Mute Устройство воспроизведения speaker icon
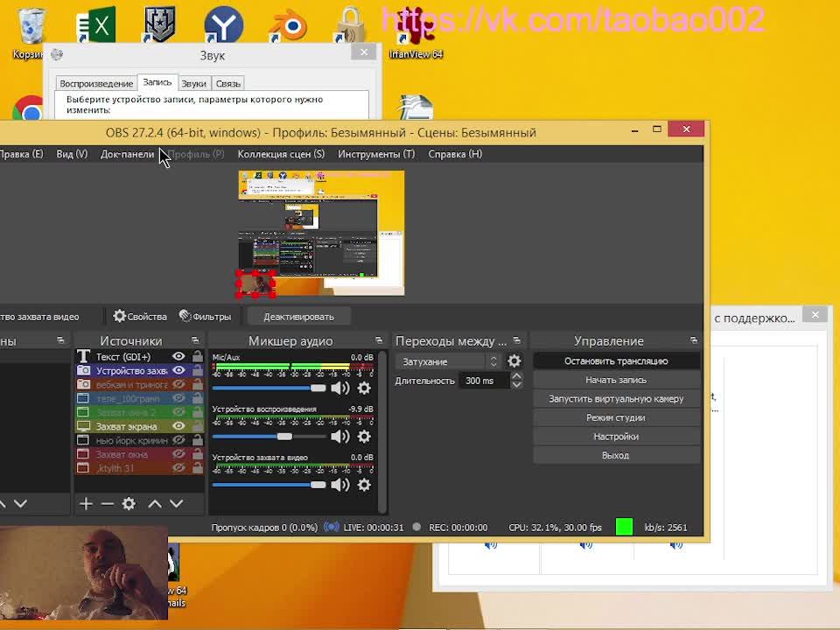This screenshot has height=630, width=840. (x=340, y=437)
